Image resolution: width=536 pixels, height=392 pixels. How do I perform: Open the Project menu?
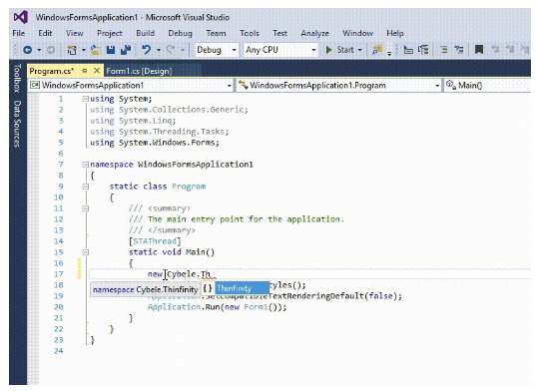(110, 33)
